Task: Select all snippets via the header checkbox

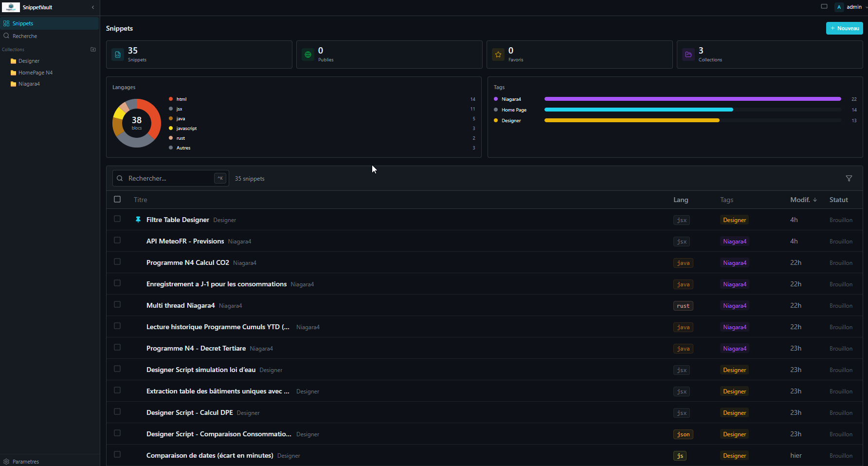Action: point(117,199)
